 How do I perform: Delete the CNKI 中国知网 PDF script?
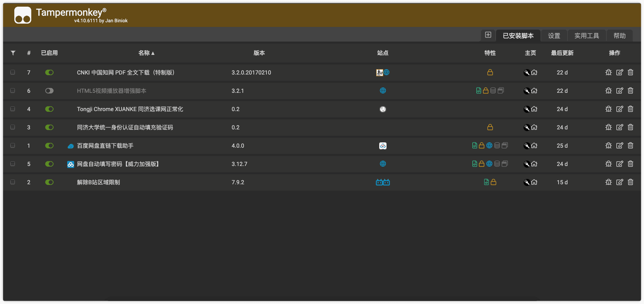630,73
